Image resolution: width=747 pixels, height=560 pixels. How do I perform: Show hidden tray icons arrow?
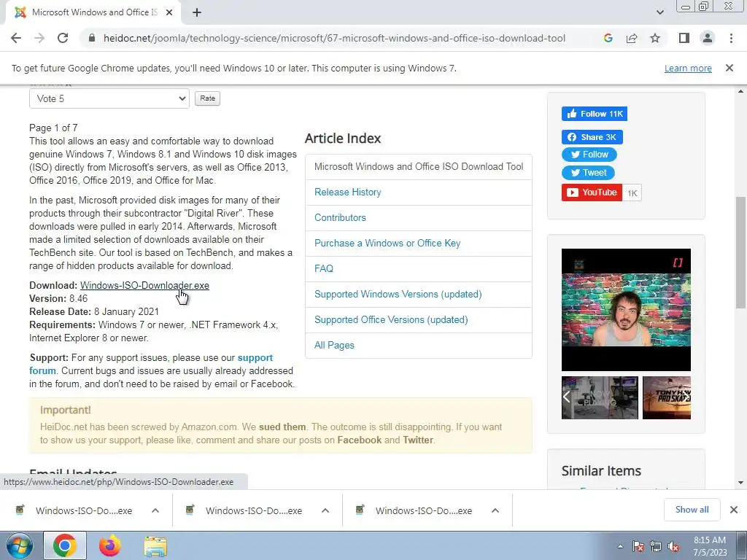pyautogui.click(x=620, y=546)
